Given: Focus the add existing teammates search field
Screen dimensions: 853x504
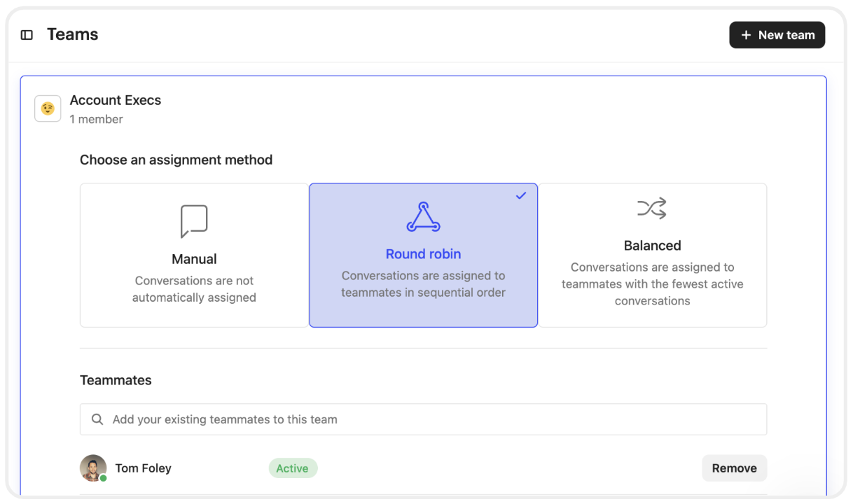Looking at the screenshot, I should point(434,419).
